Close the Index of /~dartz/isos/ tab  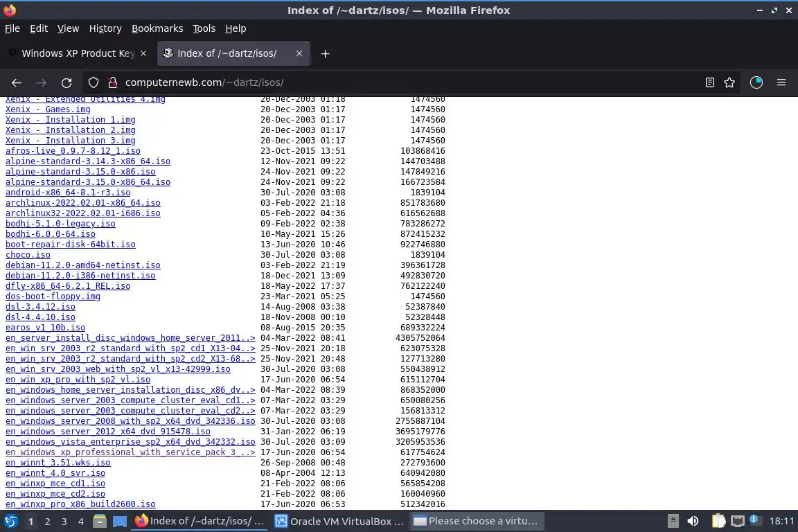[x=299, y=53]
